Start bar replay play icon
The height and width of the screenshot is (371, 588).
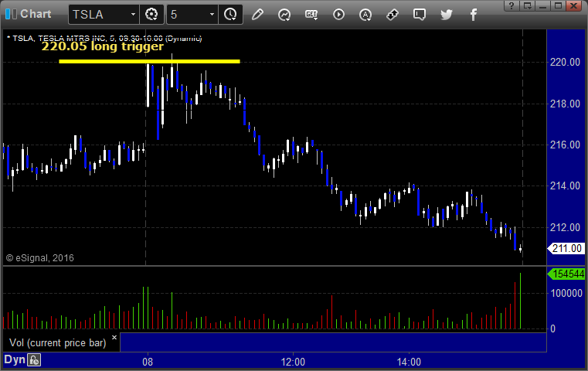[x=338, y=15]
